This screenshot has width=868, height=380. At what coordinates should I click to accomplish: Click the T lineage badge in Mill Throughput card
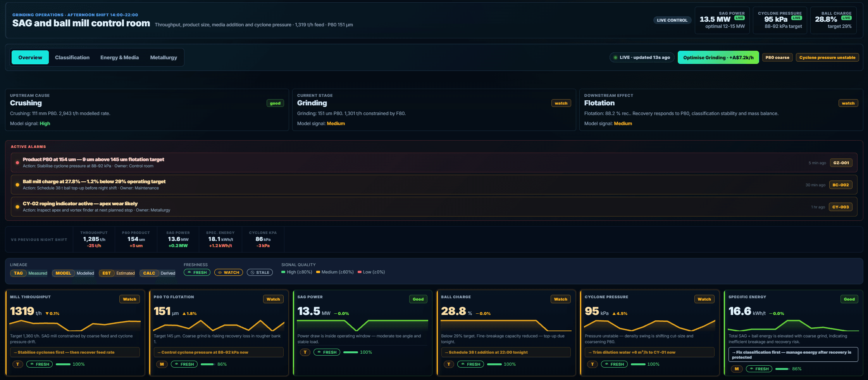(18, 364)
